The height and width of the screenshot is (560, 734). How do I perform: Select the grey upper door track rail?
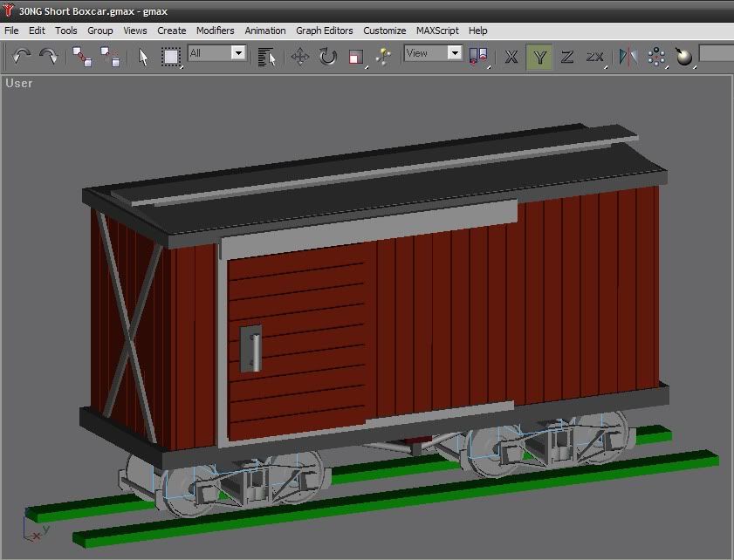click(x=370, y=229)
